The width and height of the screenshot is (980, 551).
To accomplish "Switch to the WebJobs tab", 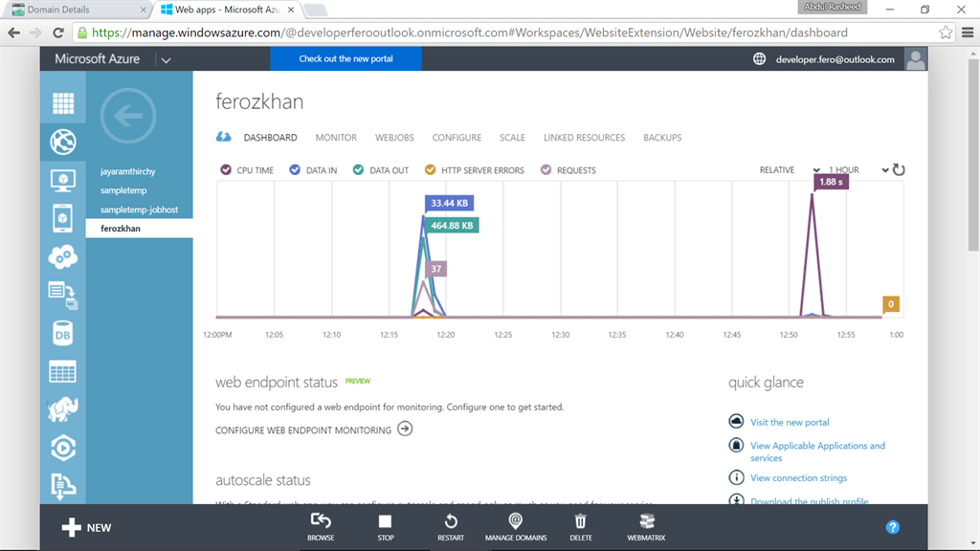I will pyautogui.click(x=394, y=138).
